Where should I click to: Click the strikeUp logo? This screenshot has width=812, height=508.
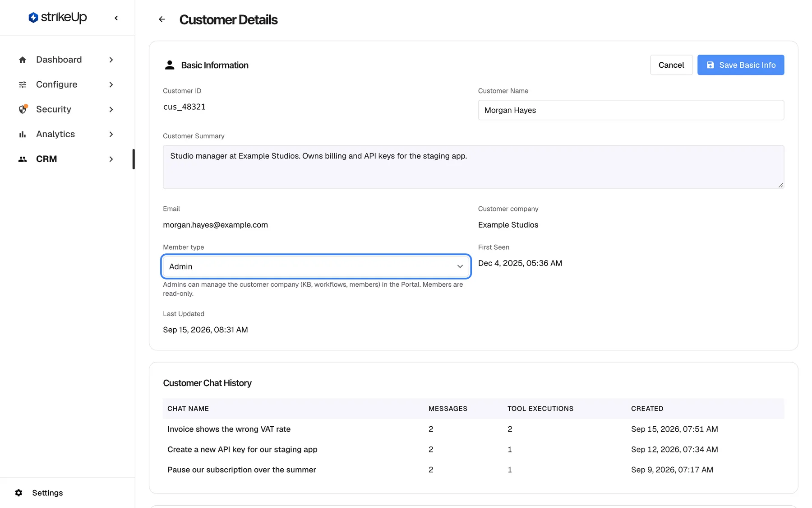(x=57, y=18)
